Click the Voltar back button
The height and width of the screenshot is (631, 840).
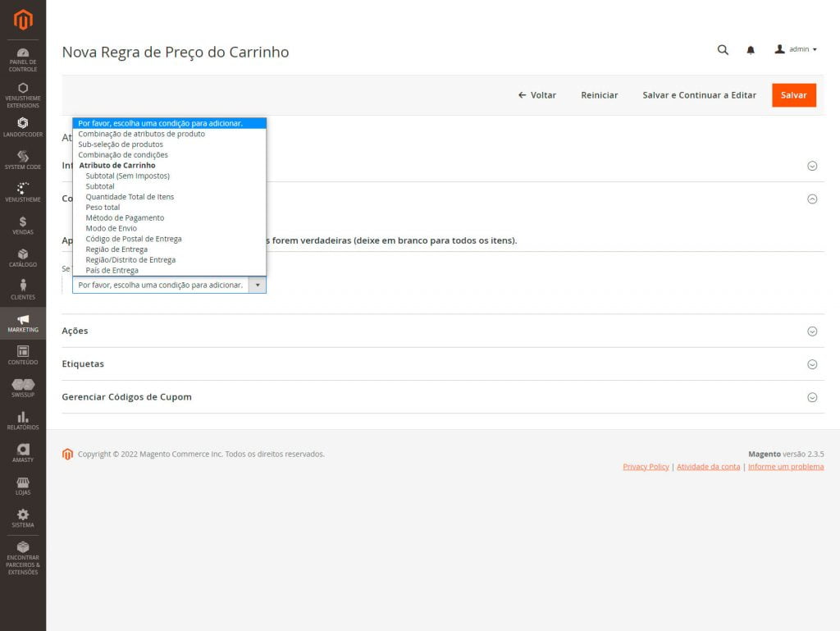pyautogui.click(x=537, y=95)
